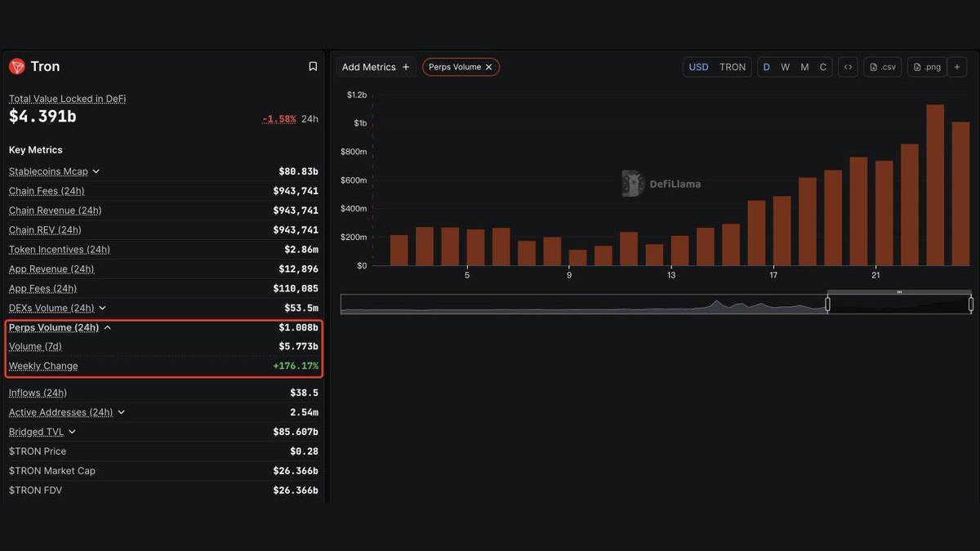Viewport: 980px width, 551px height.
Task: Click the right handle of the range slider
Action: click(x=970, y=304)
